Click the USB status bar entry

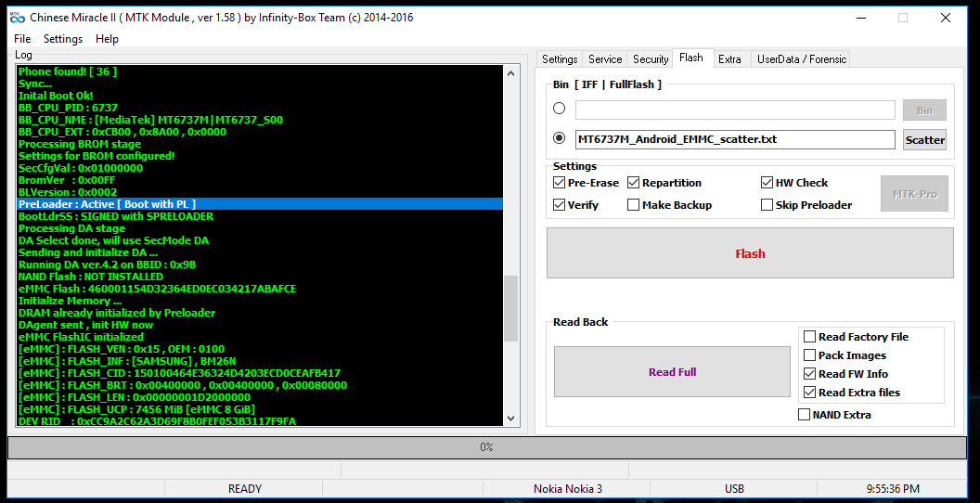tap(734, 489)
